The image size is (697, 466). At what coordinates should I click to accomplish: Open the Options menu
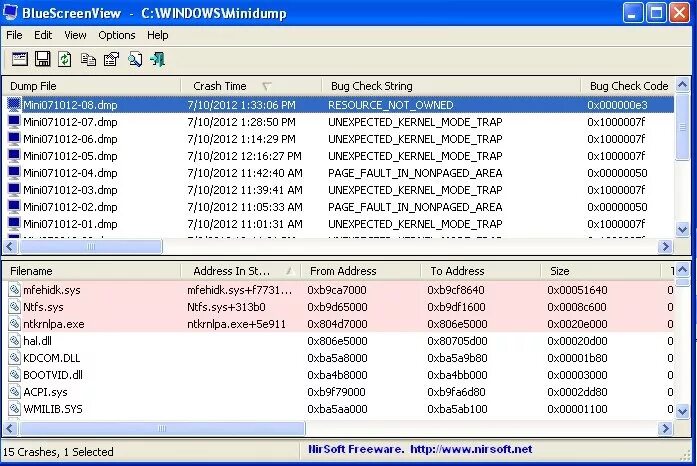[x=117, y=35]
